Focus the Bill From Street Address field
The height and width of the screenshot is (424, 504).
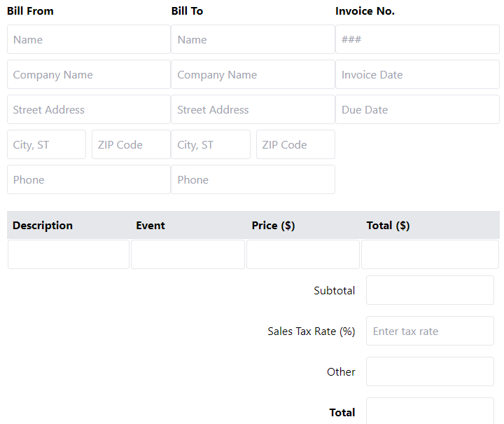click(x=88, y=109)
